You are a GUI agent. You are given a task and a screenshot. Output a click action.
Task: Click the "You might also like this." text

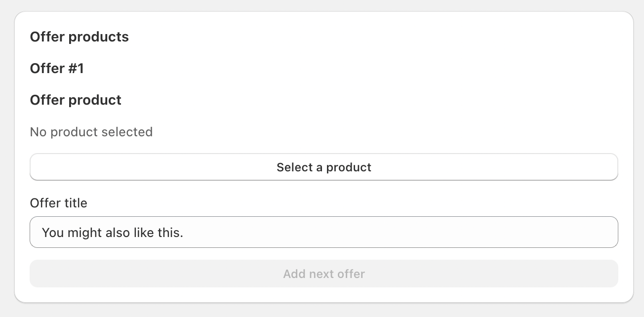(x=112, y=233)
